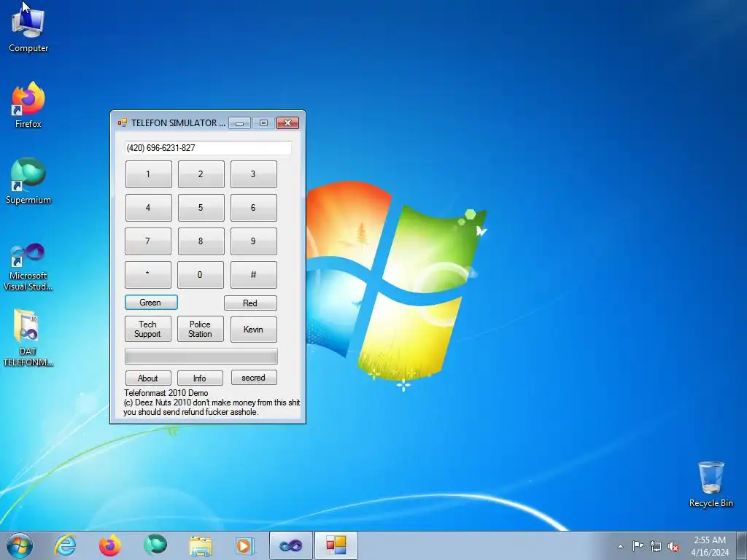Image resolution: width=747 pixels, height=560 pixels.
Task: Click the call progress bar
Action: 201,356
